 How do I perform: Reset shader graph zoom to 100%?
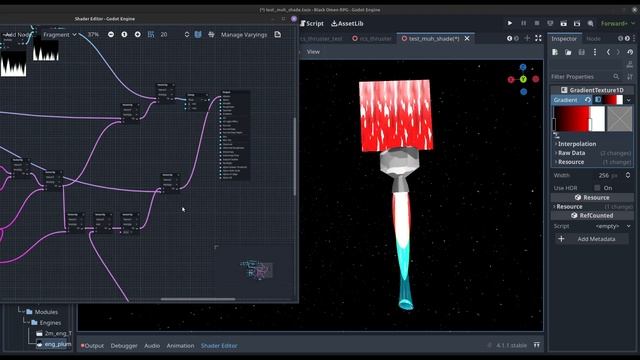(x=124, y=35)
